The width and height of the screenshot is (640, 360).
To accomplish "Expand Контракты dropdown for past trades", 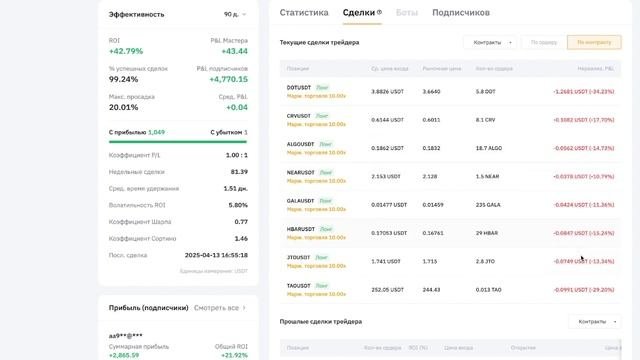I will [x=595, y=322].
